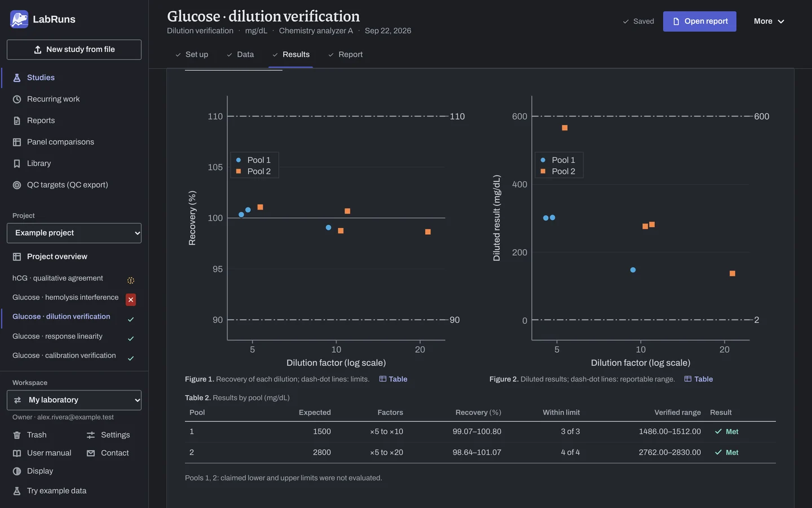Screen dimensions: 812x508
Task: Go to the Report tab
Action: [x=345, y=55]
